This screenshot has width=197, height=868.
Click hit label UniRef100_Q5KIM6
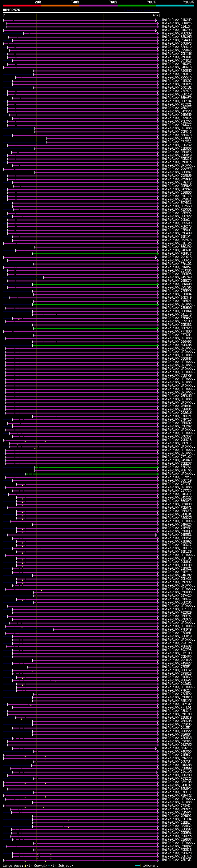point(177,54)
